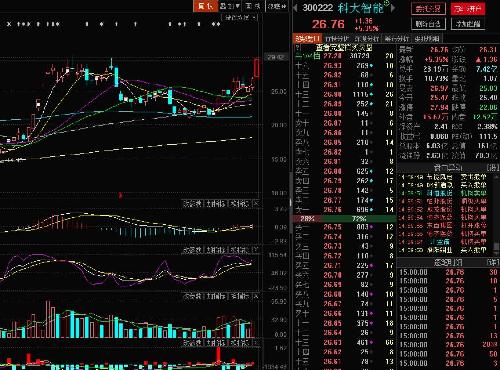The width and height of the screenshot is (500, 370).
Task: Click the red-outlined button left of the 开户 button
Action: tap(428, 8)
